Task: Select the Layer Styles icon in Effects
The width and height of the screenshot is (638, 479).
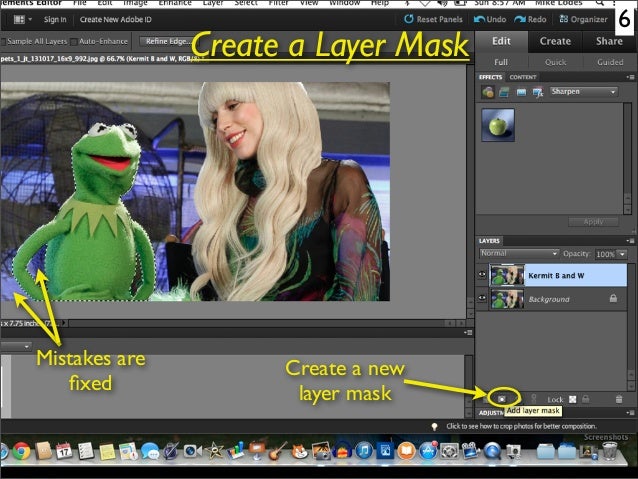Action: (505, 92)
